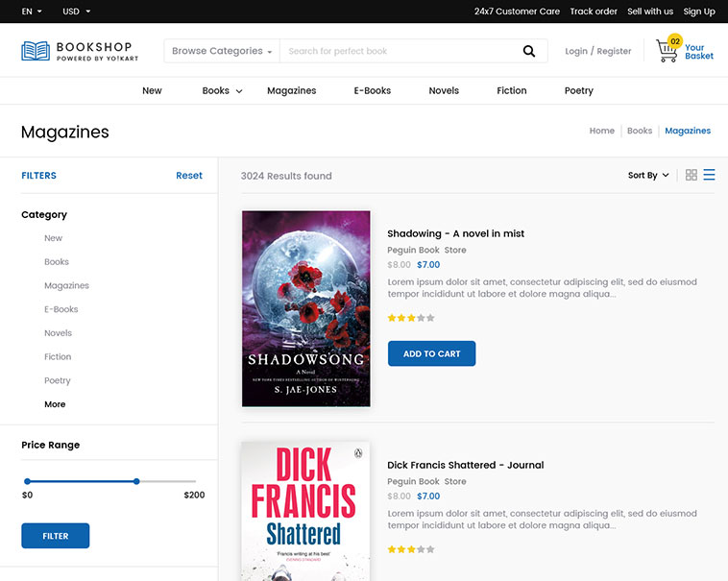The width and height of the screenshot is (728, 581).
Task: Switch to list view layout
Action: (x=709, y=175)
